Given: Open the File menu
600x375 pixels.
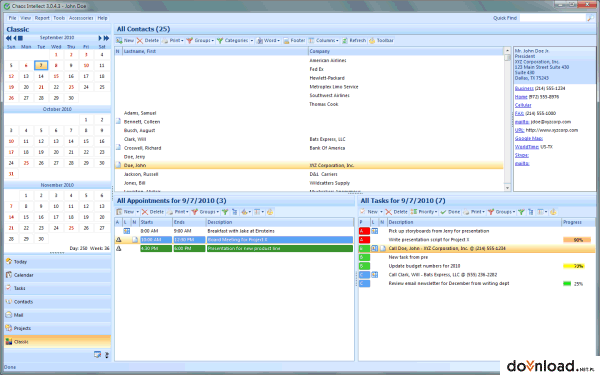Looking at the screenshot, I should click(x=12, y=18).
